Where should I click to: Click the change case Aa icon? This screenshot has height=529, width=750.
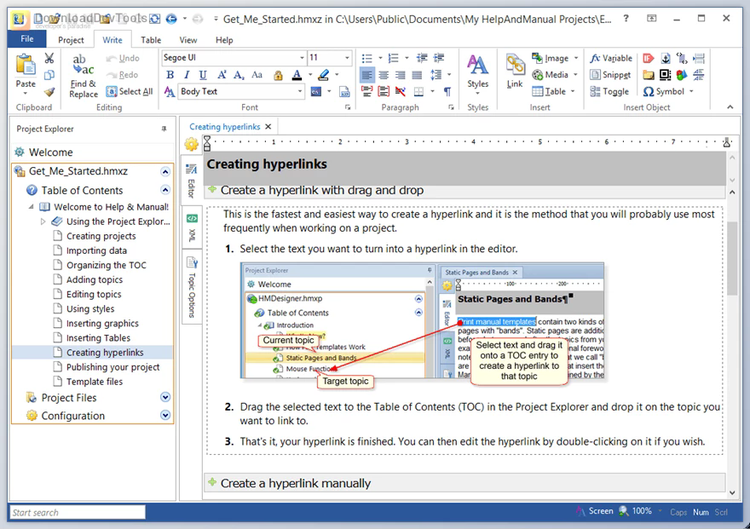pos(257,75)
